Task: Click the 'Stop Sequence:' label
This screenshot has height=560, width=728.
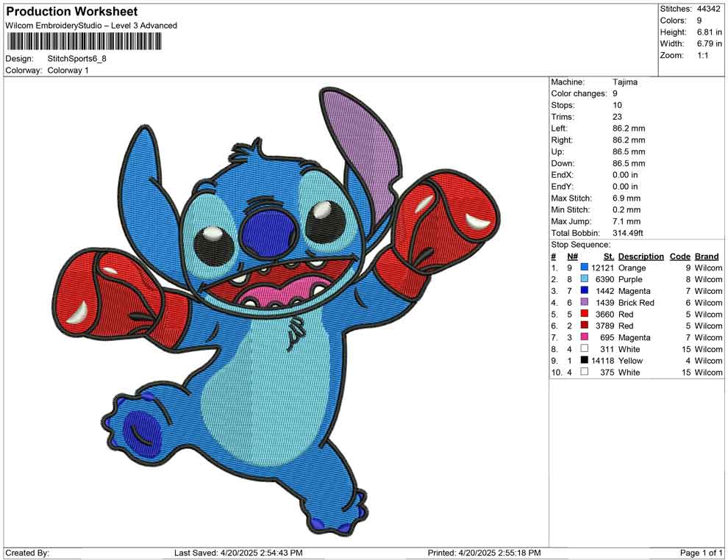Action: point(581,245)
